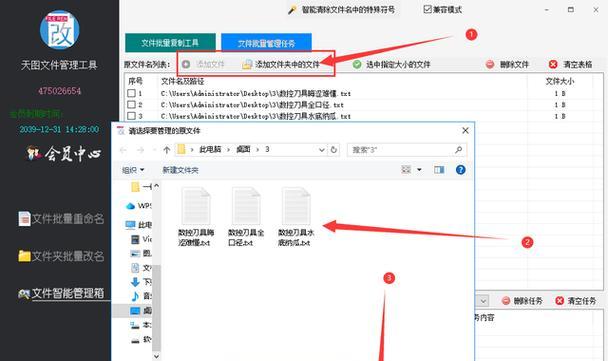Click the 475026654 contact number

[x=59, y=91]
